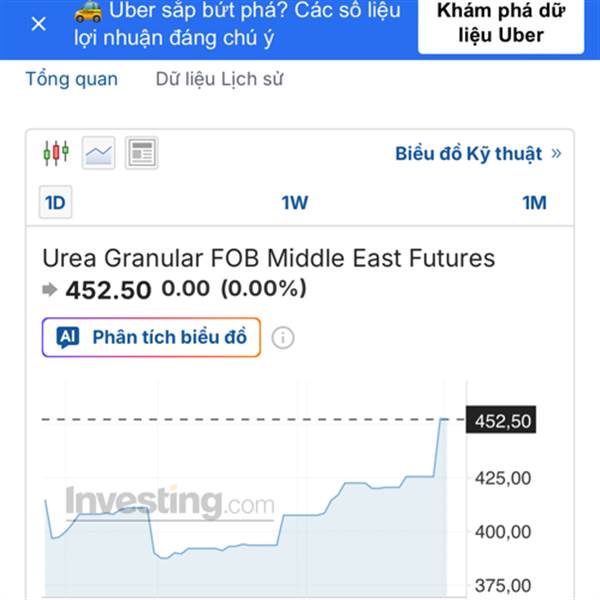Screen dimensions: 600x600
Task: Choose the 1M timeframe
Action: pos(534,203)
